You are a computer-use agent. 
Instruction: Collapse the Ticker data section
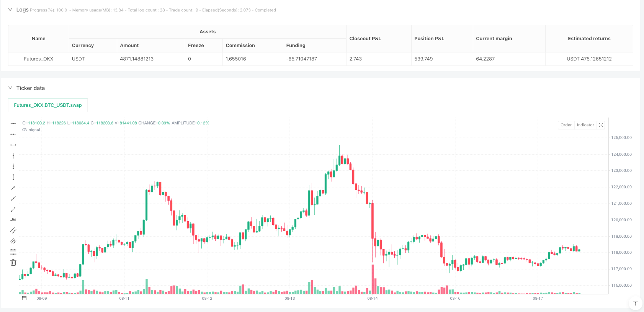(10, 88)
